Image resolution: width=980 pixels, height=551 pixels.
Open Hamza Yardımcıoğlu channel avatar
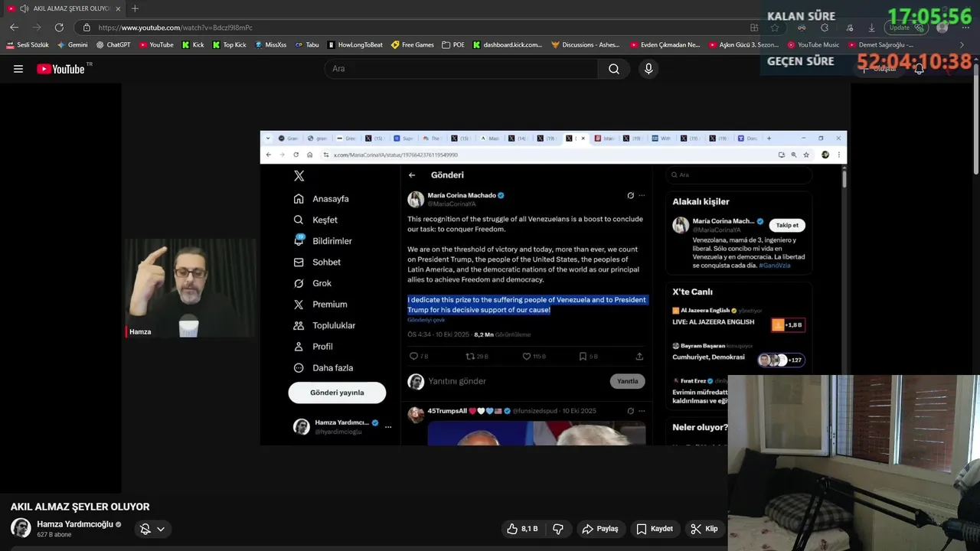(x=21, y=528)
